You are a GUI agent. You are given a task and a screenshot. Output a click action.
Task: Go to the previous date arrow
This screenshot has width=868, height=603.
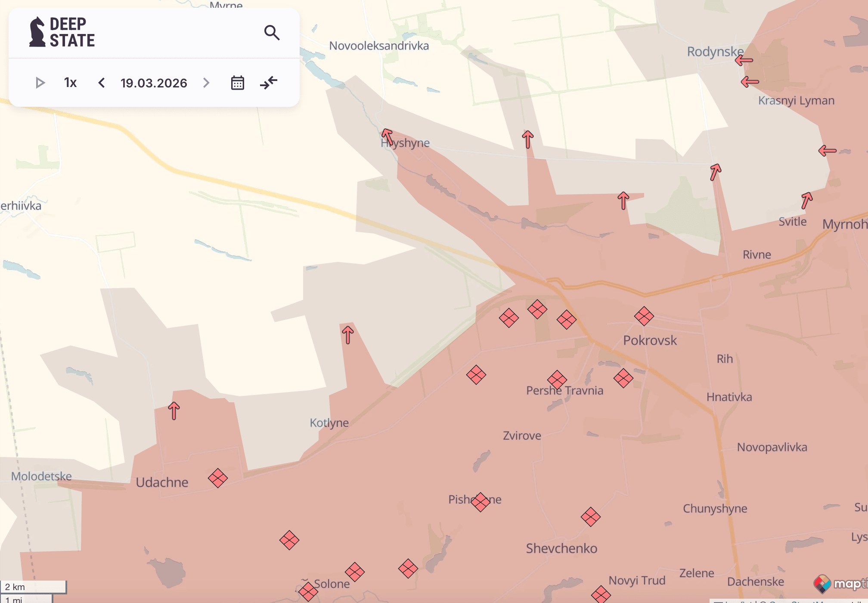(x=102, y=83)
